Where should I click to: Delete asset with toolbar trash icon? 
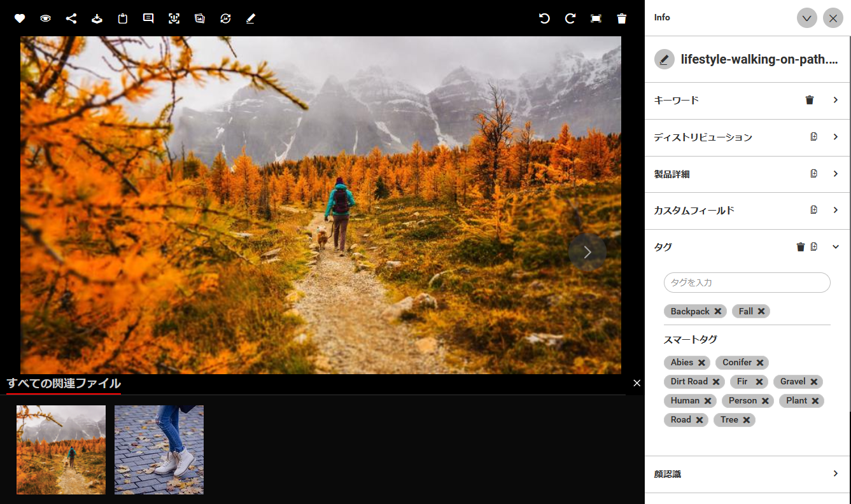[622, 18]
